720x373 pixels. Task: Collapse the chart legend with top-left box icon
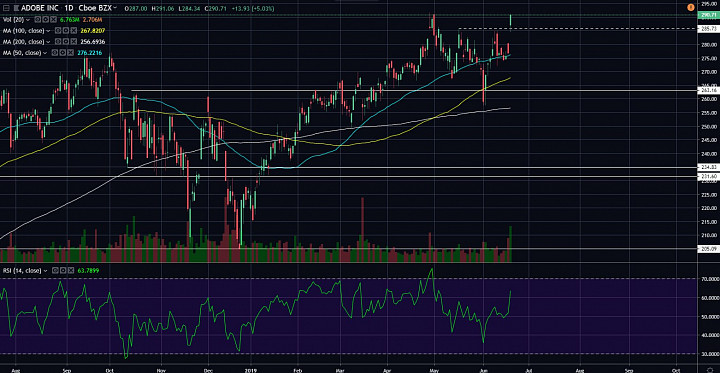[x=6, y=8]
